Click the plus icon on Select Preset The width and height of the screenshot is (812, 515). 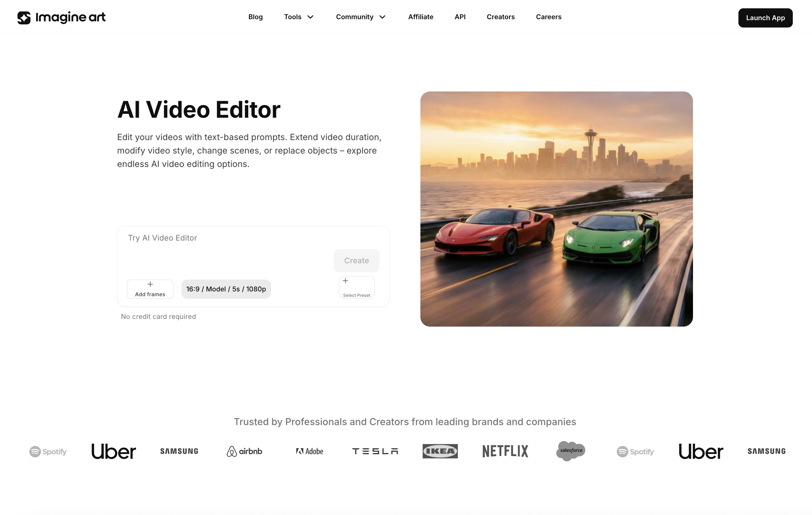[x=345, y=281]
